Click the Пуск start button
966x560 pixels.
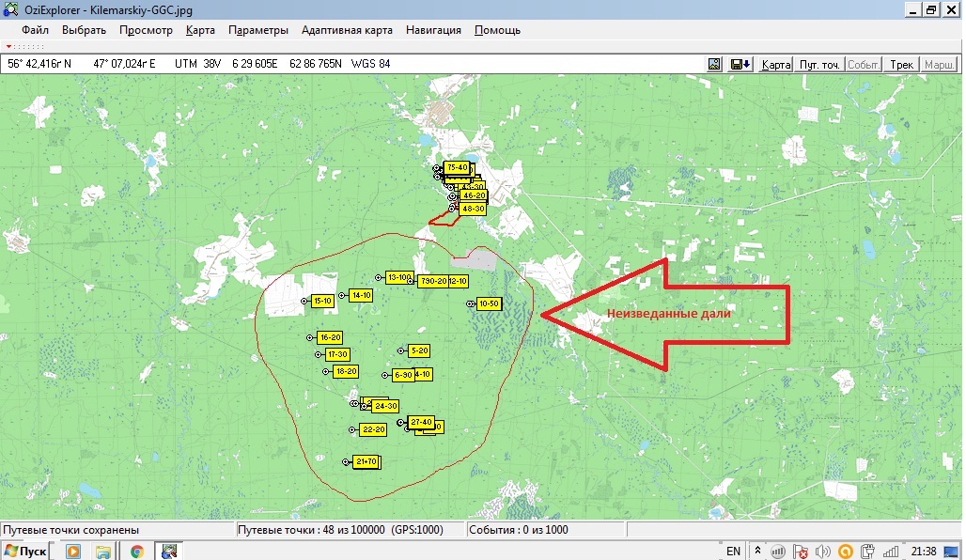(x=25, y=552)
